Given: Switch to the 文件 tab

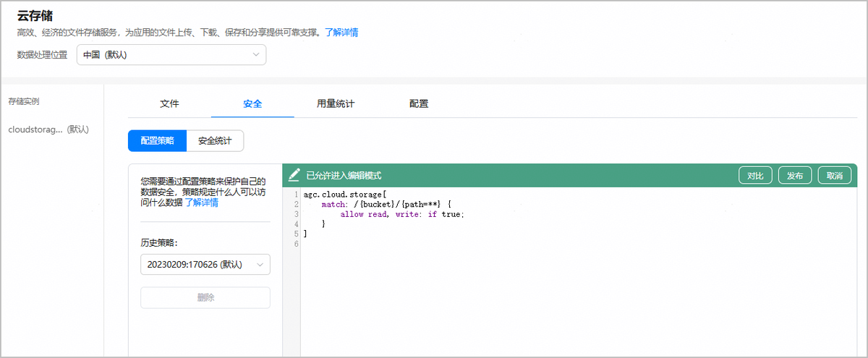Looking at the screenshot, I should tap(169, 103).
